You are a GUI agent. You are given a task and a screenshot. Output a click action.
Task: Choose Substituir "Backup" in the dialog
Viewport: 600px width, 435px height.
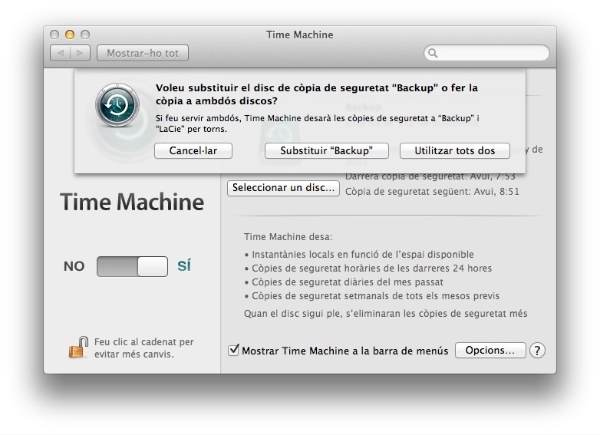tap(326, 151)
